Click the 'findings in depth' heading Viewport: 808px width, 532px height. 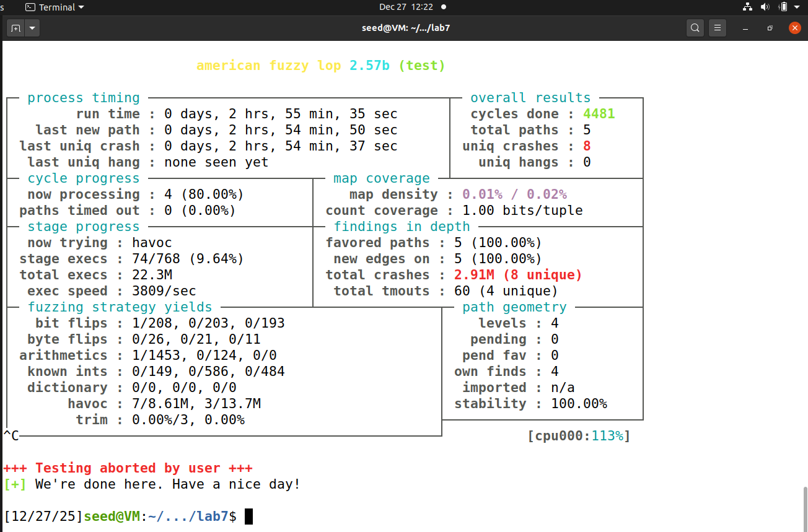[x=402, y=227]
